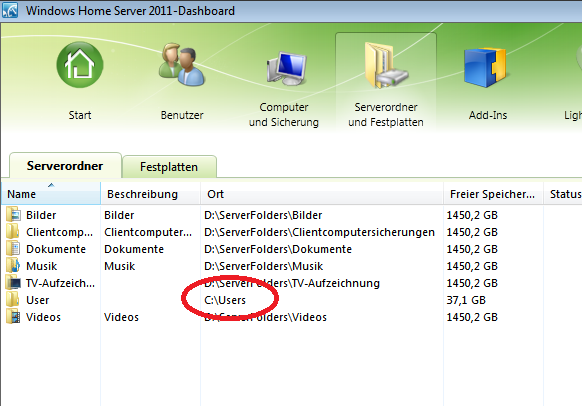This screenshot has width=582, height=406.
Task: Click the Musik description cell
Action: click(120, 266)
